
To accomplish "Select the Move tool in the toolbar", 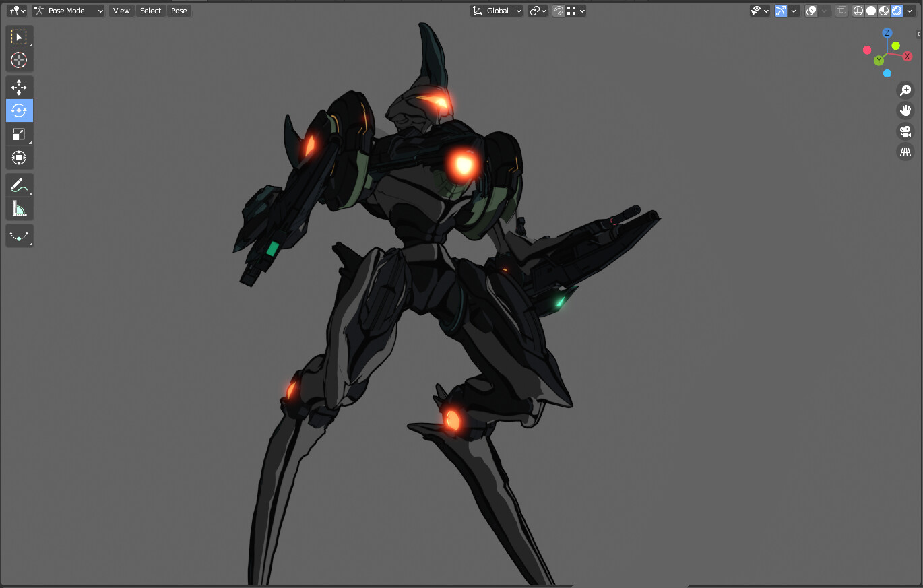I will point(19,87).
